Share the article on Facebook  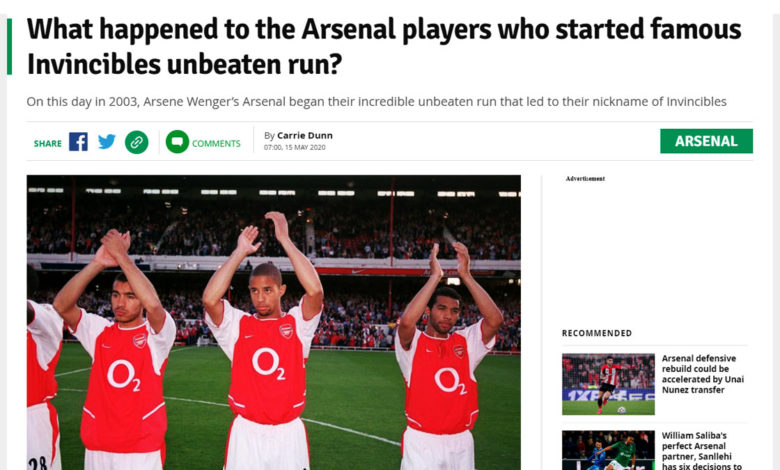[78, 142]
